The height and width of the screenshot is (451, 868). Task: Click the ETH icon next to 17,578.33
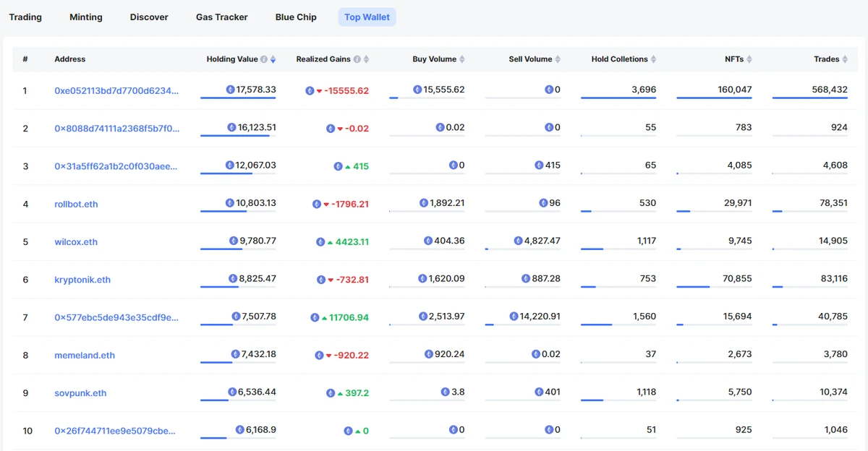[x=230, y=90]
